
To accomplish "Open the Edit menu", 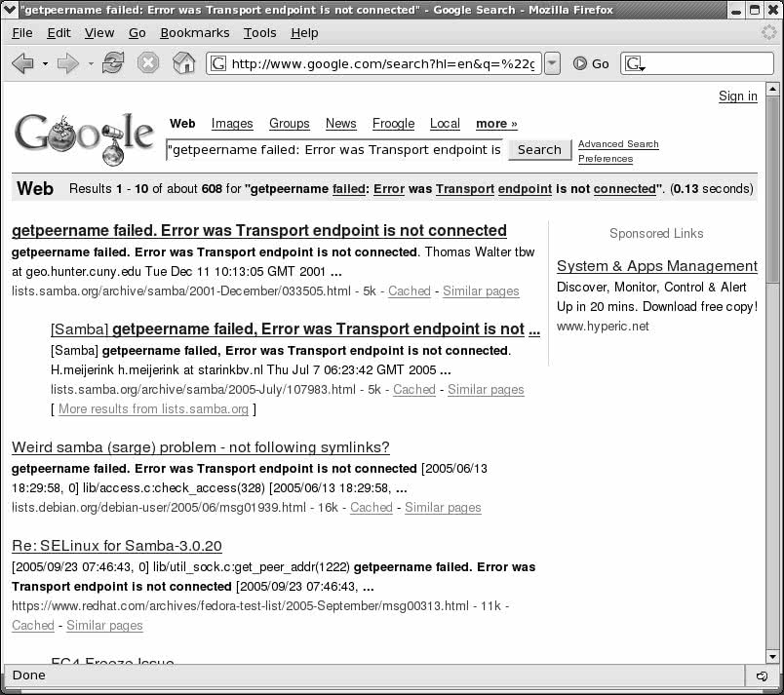I will click(59, 33).
